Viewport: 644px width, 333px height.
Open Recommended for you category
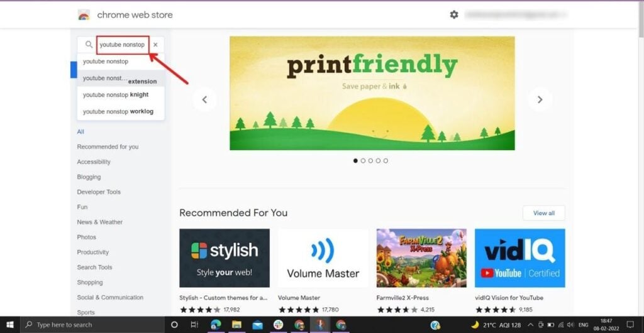coord(108,147)
